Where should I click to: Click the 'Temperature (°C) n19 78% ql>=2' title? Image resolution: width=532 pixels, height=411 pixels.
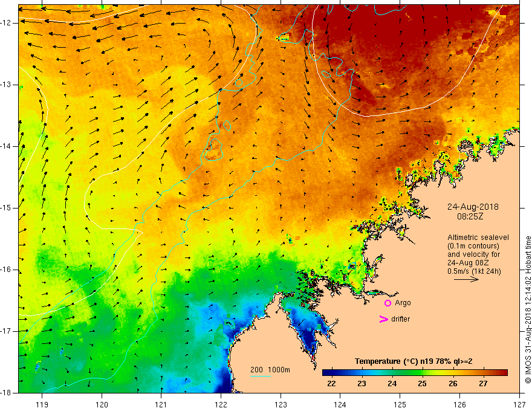point(414,361)
